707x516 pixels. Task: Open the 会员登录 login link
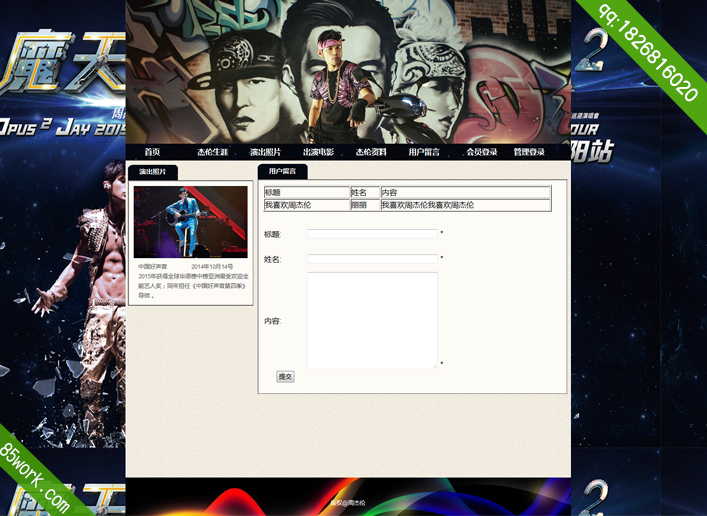click(x=482, y=152)
